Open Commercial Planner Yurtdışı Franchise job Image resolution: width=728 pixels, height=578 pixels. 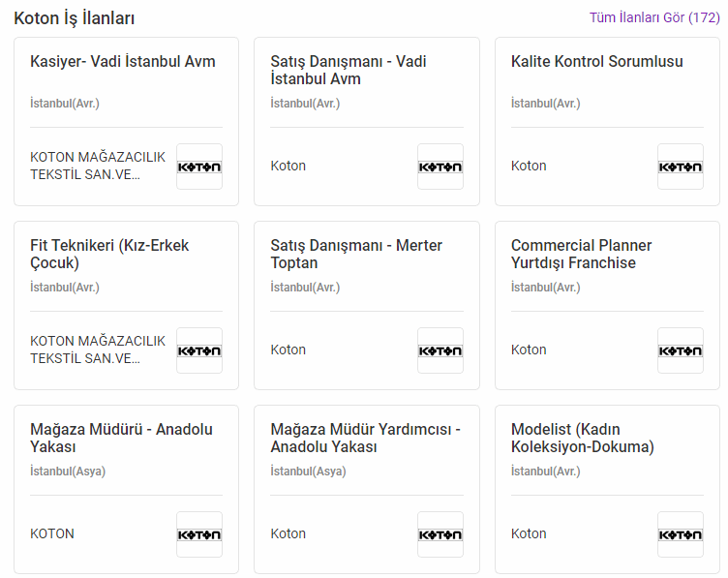click(581, 254)
